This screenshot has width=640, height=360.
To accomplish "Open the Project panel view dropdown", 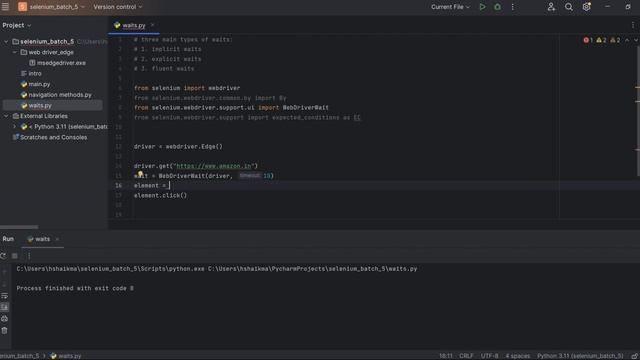I will click(x=17, y=25).
